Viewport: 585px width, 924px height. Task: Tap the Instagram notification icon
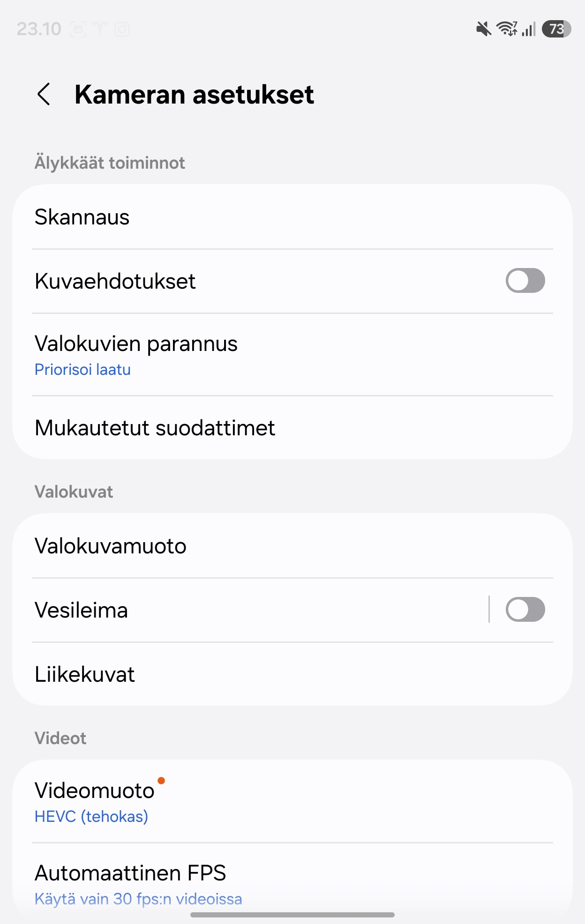click(x=122, y=30)
